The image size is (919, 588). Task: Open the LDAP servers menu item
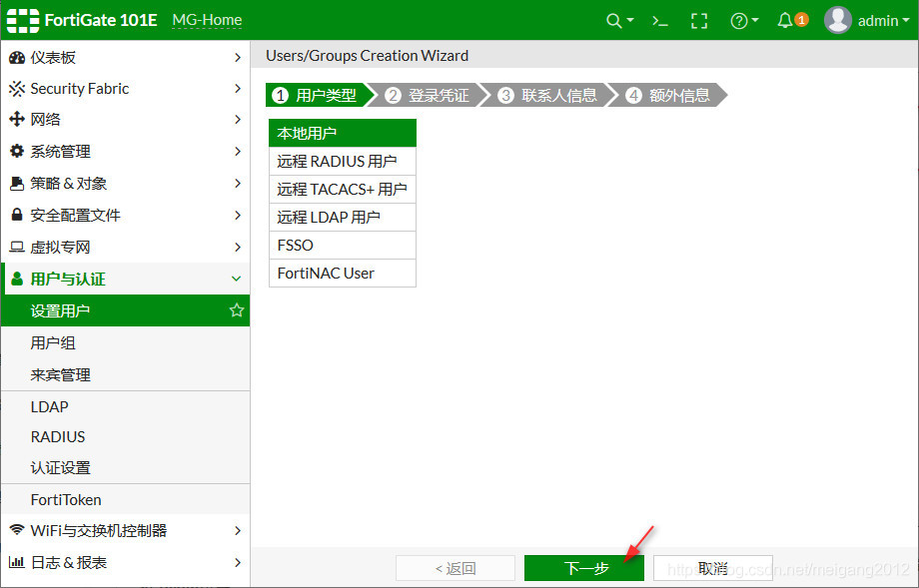pos(126,406)
